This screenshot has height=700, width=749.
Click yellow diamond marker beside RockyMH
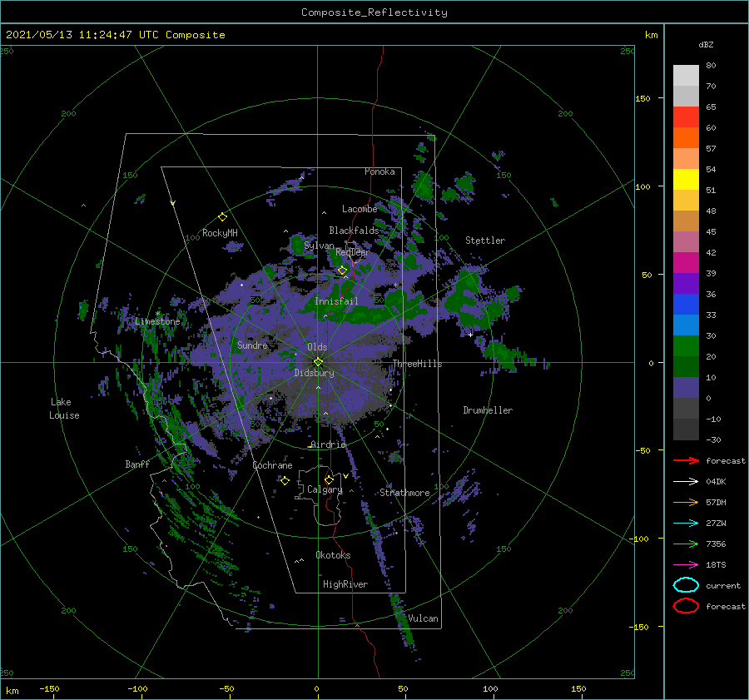[x=222, y=217]
